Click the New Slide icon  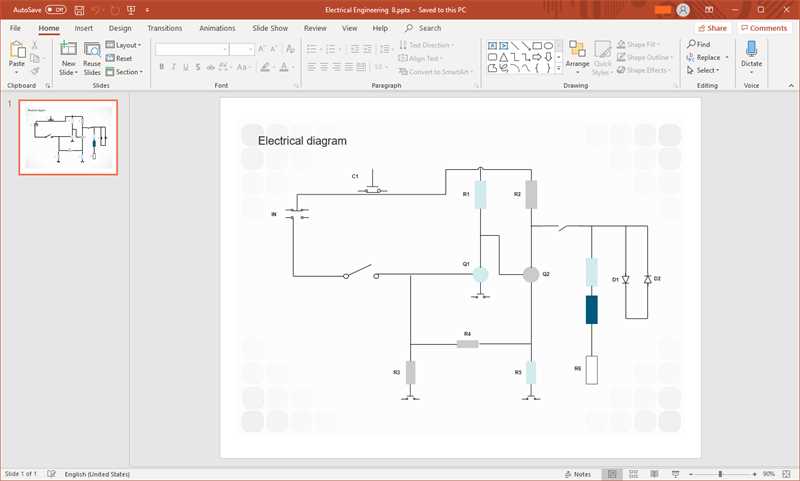pos(68,49)
